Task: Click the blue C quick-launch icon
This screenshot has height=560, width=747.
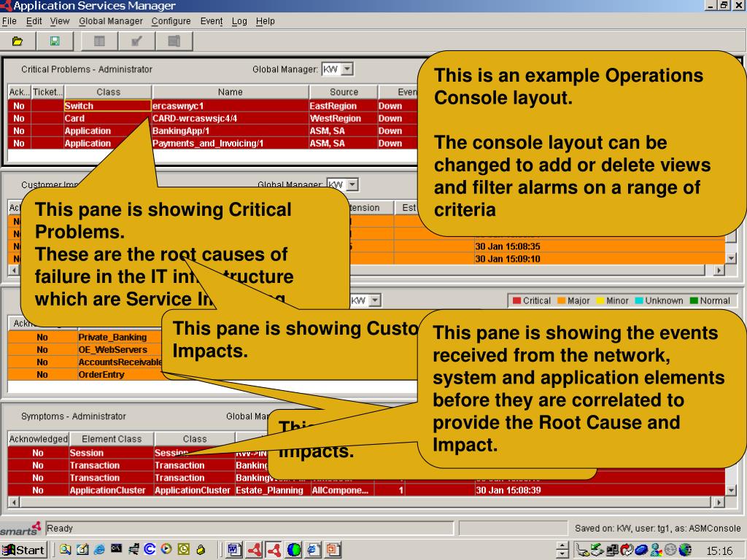Action: pos(150,550)
